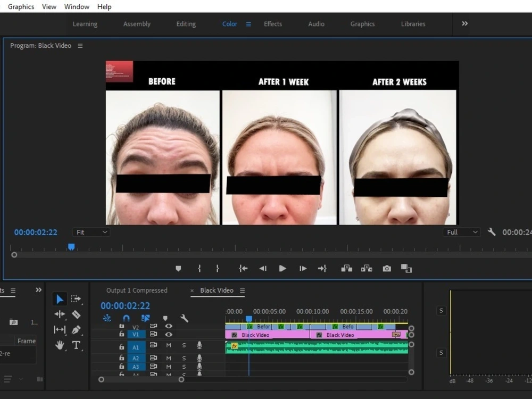This screenshot has height=399, width=532.
Task: Click the Lift button
Action: pos(346,269)
